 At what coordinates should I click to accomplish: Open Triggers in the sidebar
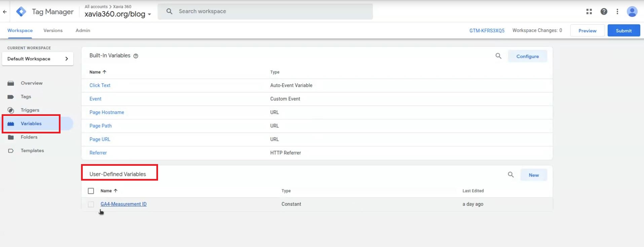30,110
